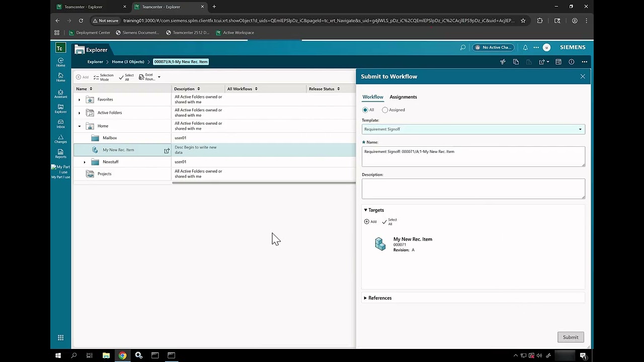The image size is (644, 362).
Task: Sort by the All Workflows column header
Action: point(243,89)
